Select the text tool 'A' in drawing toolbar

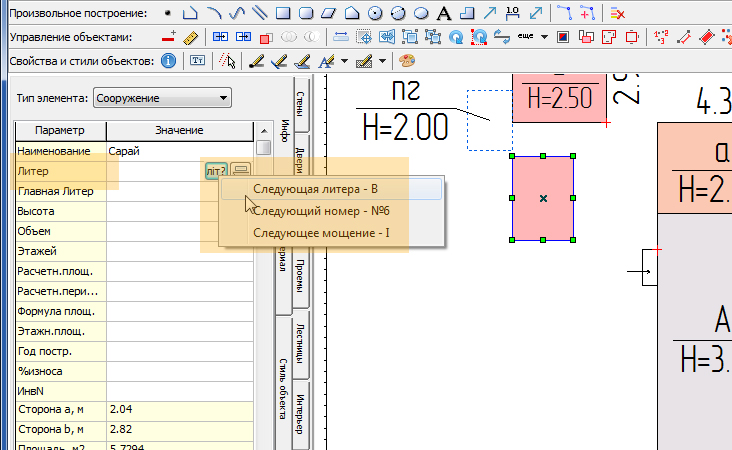[443, 13]
